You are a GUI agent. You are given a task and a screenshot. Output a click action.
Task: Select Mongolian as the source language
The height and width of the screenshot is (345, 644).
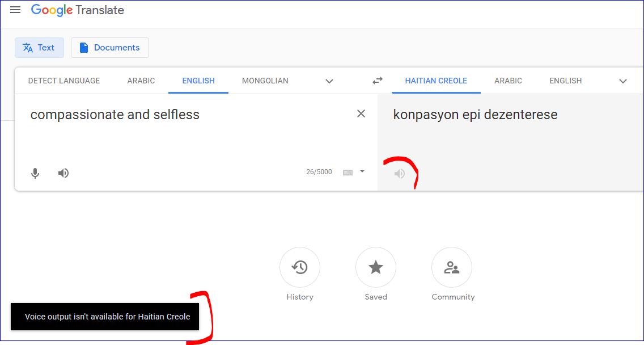pos(265,81)
